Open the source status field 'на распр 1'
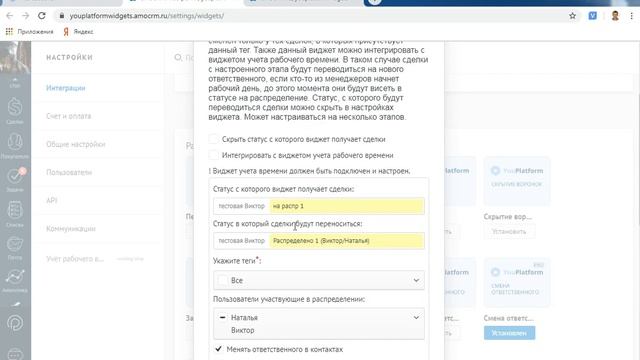This screenshot has height=360, width=640. tap(347, 206)
